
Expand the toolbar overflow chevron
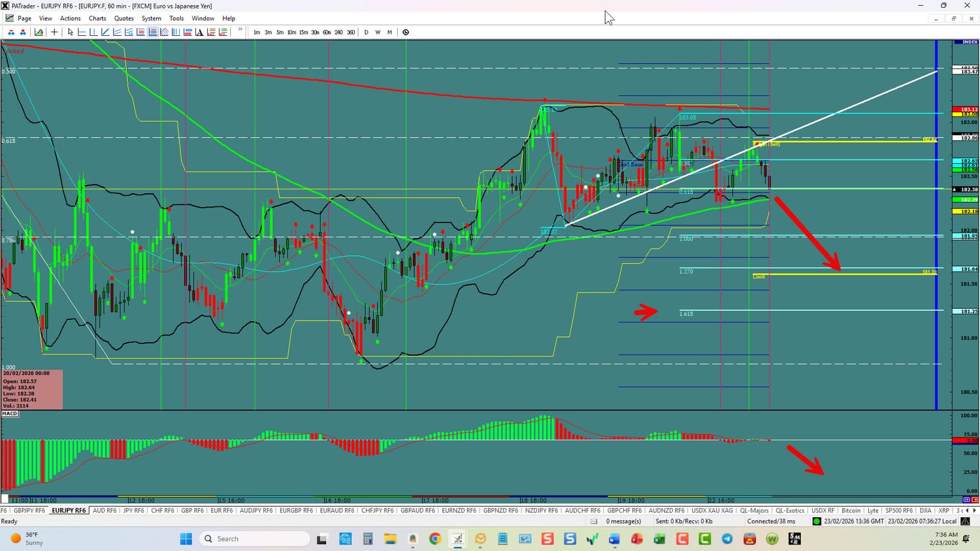click(240, 30)
